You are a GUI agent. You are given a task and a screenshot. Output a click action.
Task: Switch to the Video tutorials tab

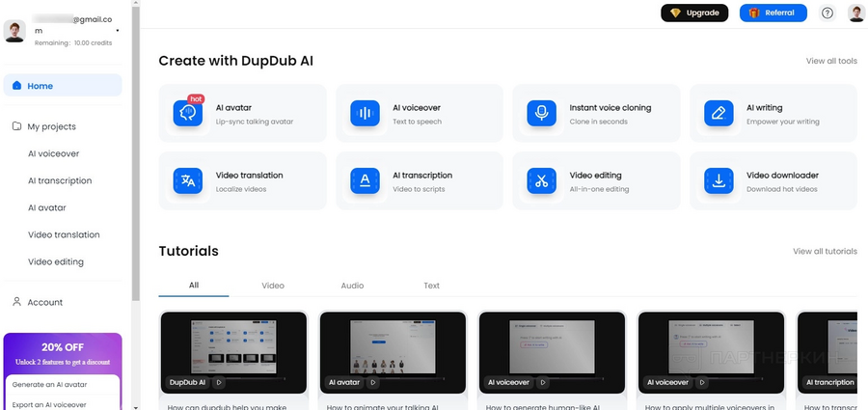click(273, 286)
